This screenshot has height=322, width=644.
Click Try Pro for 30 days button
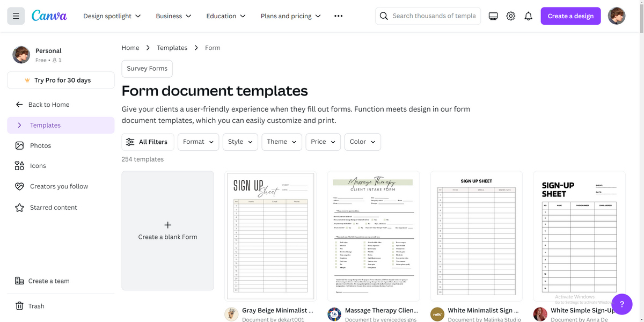coord(61,80)
